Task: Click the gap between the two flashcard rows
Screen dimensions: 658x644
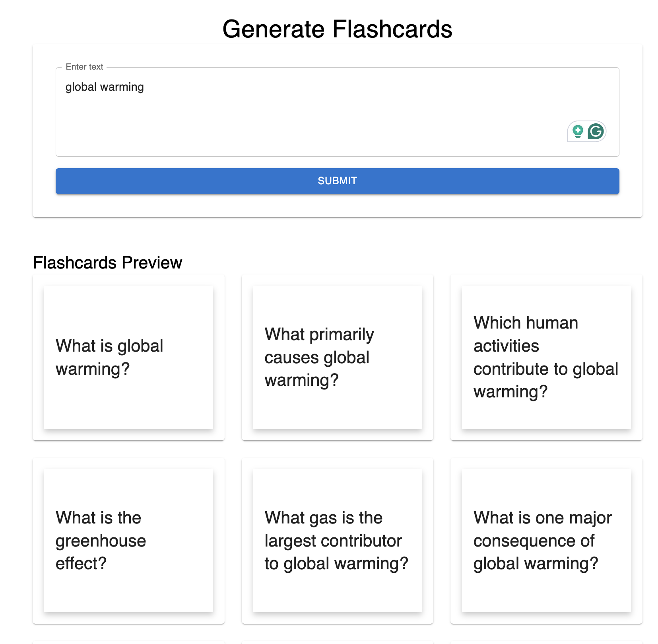Action: point(337,449)
